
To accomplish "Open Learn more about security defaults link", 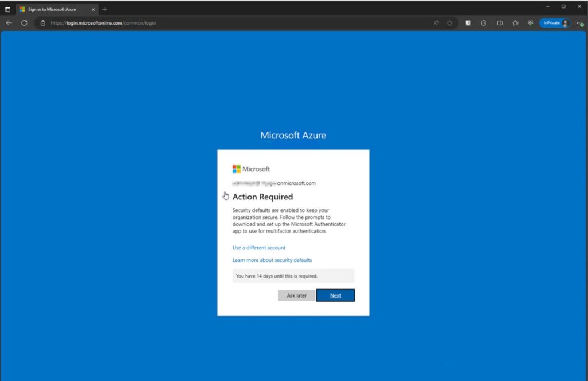I will [x=272, y=260].
